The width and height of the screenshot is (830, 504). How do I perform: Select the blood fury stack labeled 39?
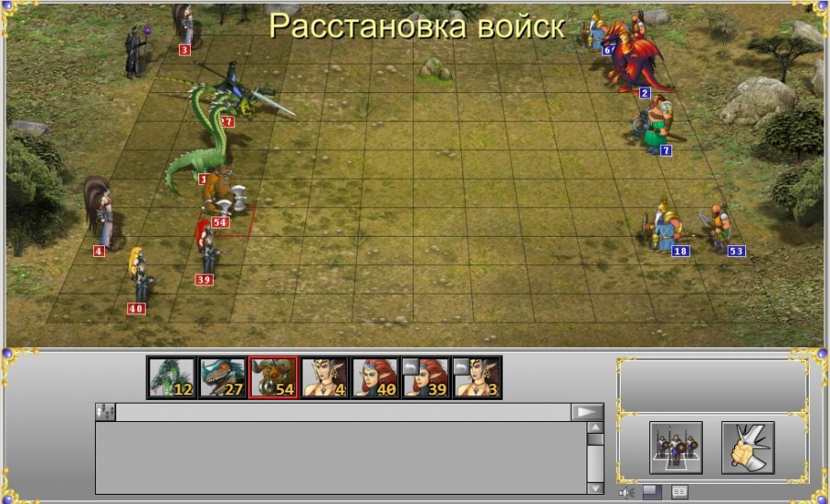pyautogui.click(x=207, y=252)
